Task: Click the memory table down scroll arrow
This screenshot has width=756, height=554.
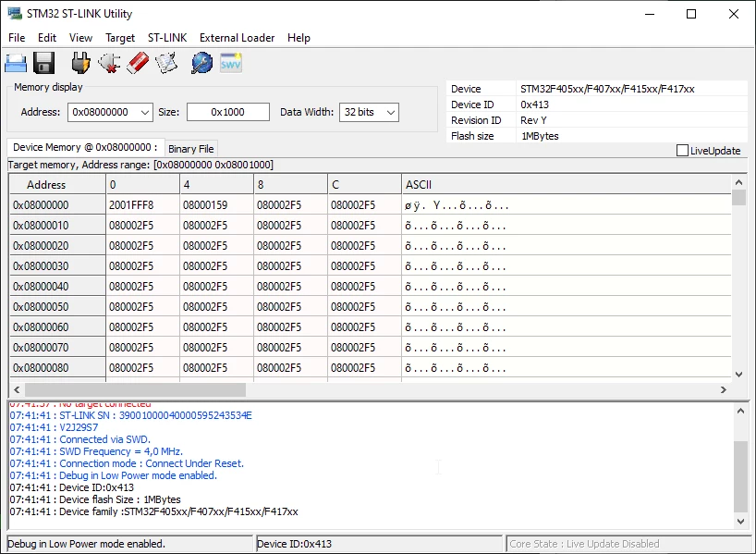Action: coord(738,375)
